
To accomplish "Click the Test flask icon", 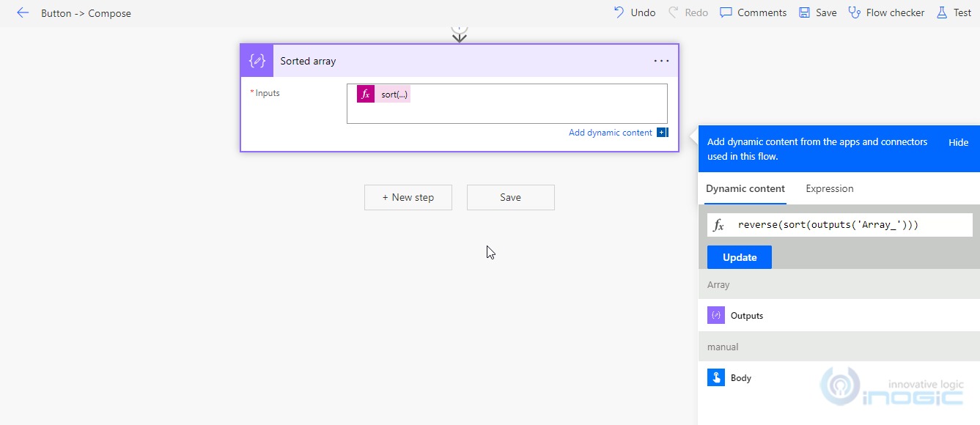I will click(942, 12).
